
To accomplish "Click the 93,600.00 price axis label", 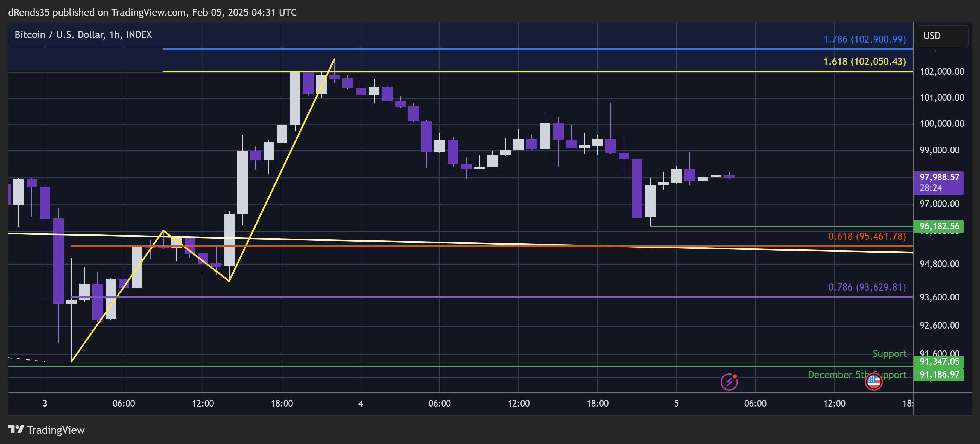I will [939, 297].
